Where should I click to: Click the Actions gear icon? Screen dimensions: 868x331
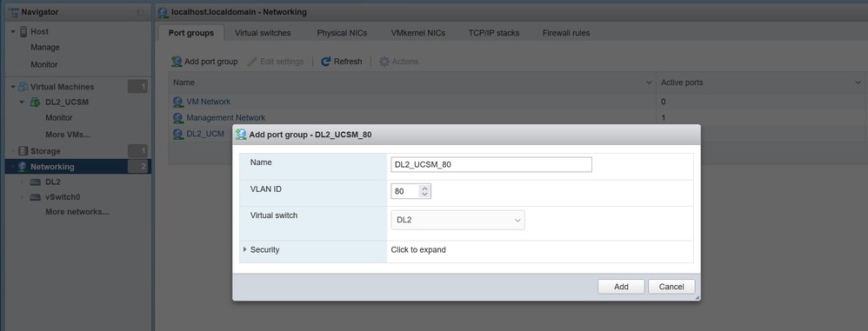point(384,62)
